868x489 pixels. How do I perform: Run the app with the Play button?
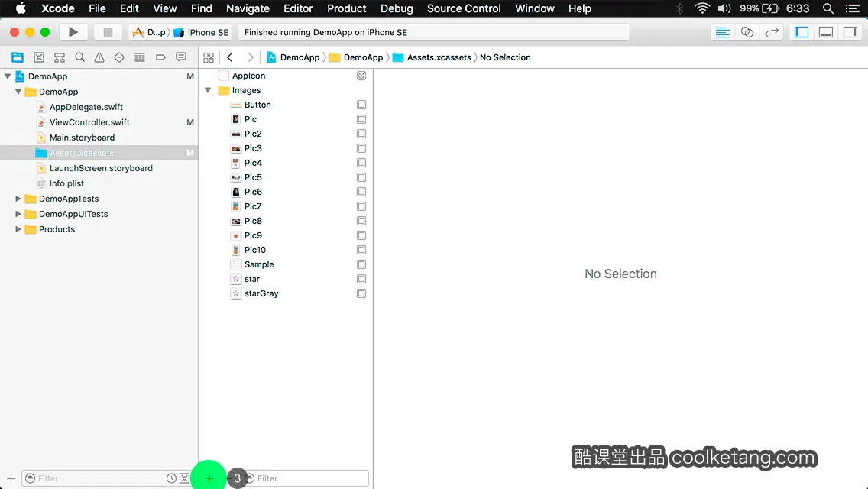pos(73,32)
